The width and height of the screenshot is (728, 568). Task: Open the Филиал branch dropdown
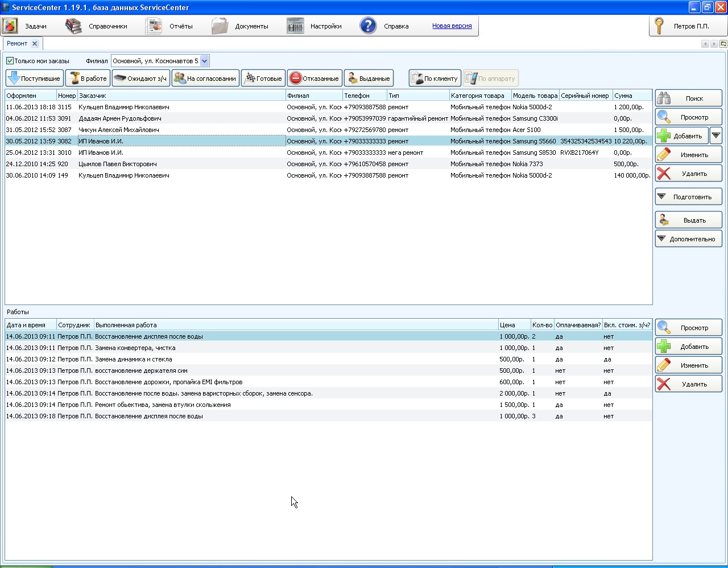(x=205, y=61)
